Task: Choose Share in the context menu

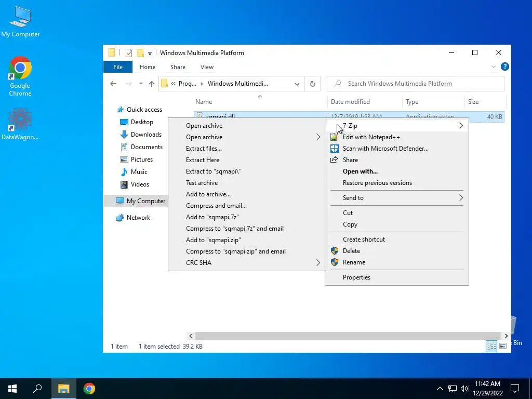Action: 396,160
